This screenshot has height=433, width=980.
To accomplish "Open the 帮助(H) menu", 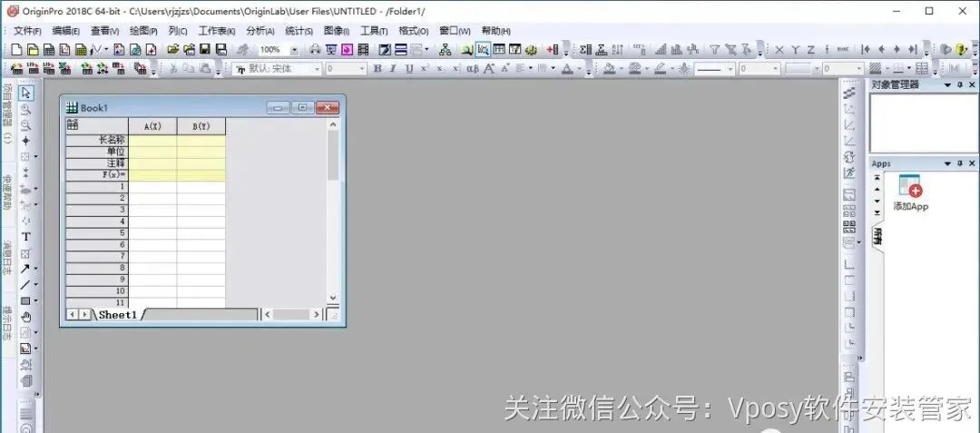I will click(x=495, y=31).
